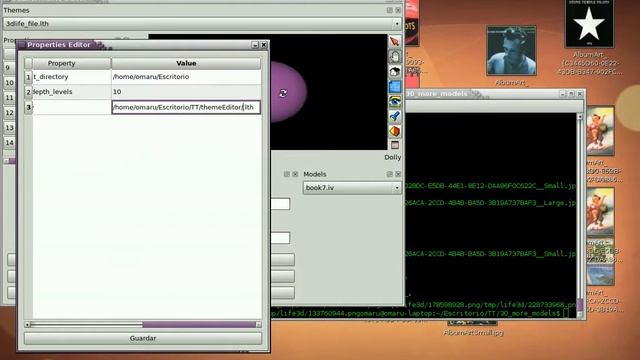Close the Properties Editor window
640x360 pixels.
(264, 45)
